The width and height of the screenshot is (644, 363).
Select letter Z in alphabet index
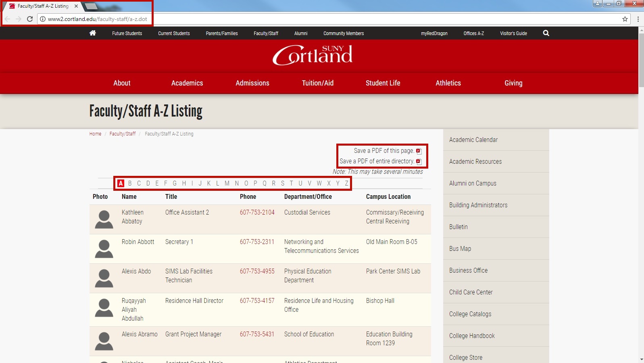346,184
